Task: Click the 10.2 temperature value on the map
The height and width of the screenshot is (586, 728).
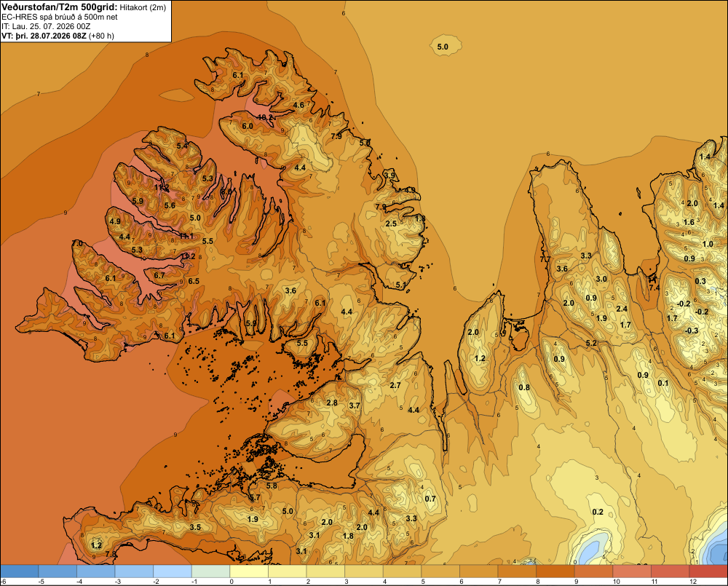Action: (x=265, y=117)
